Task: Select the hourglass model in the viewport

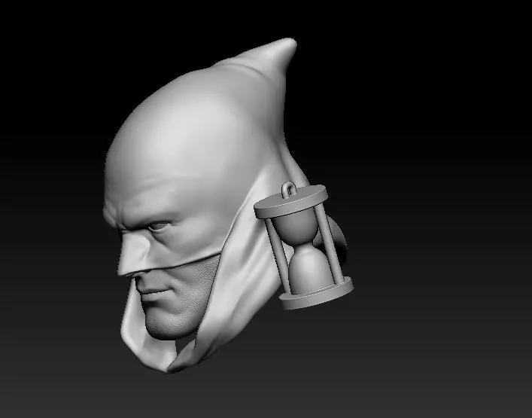Action: 304,246
